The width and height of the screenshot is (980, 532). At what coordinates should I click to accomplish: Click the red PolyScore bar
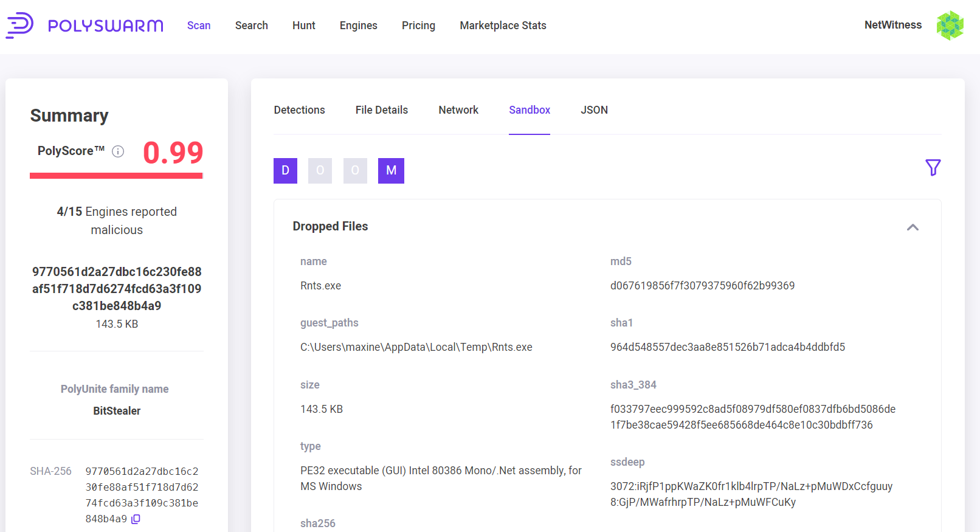pyautogui.click(x=116, y=176)
